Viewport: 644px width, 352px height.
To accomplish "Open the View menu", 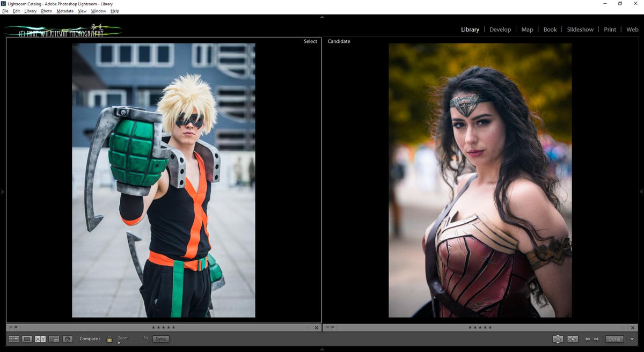I will (82, 11).
